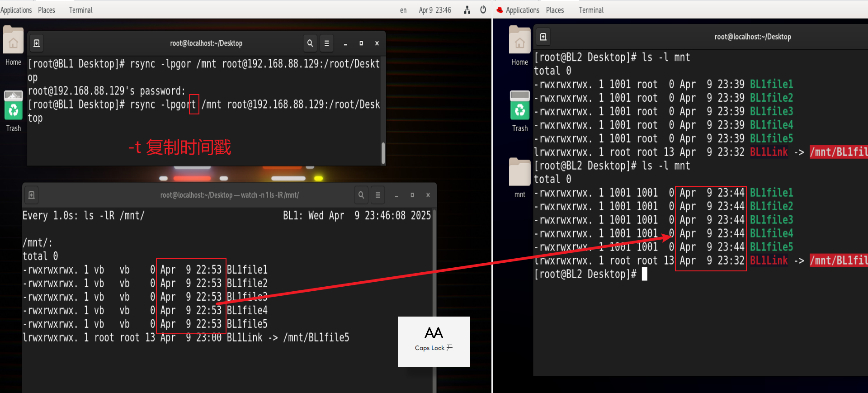868x393 pixels.
Task: Click the red Applications activities icon on right
Action: 500,10
